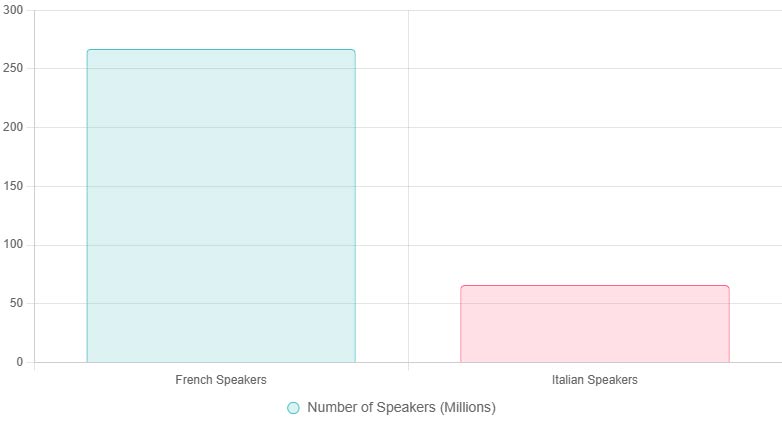
Task: Click the 200 y-axis tick label
Action: coord(13,127)
